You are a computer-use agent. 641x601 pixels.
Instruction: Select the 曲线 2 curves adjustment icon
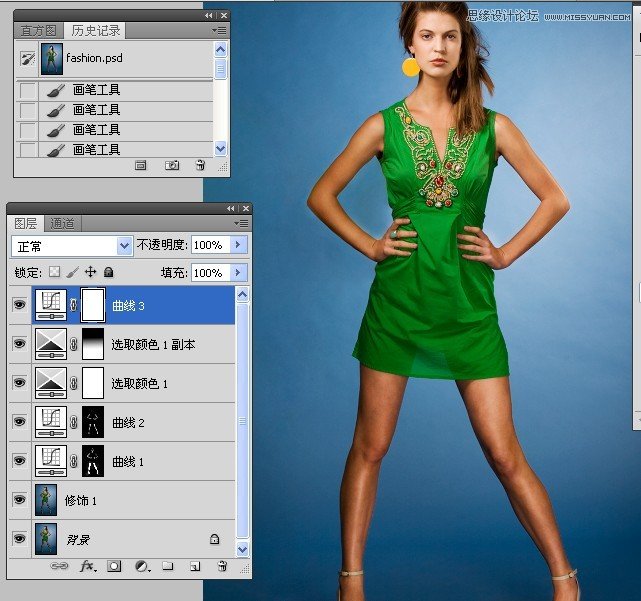[x=51, y=422]
